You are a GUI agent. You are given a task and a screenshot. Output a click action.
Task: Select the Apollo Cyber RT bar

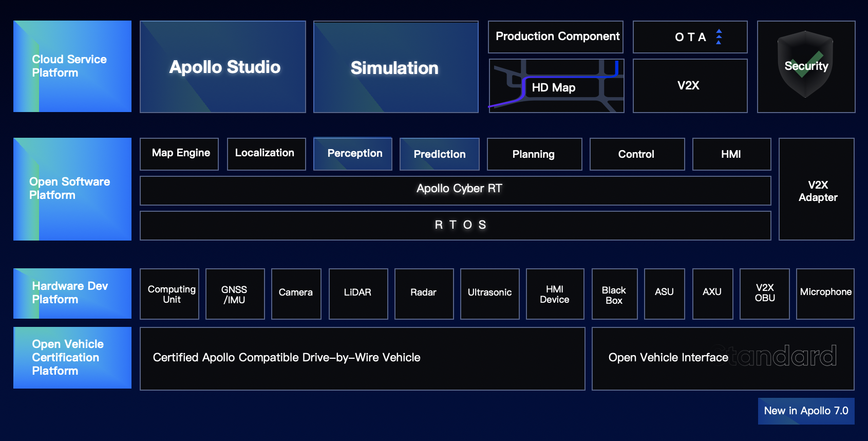tap(456, 191)
